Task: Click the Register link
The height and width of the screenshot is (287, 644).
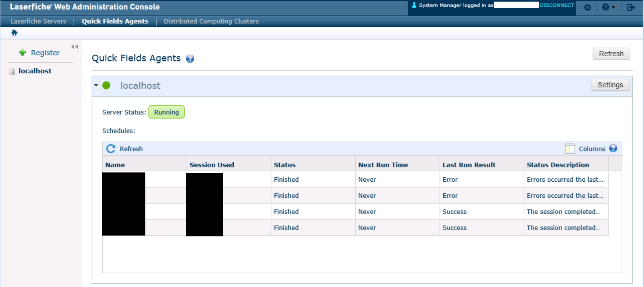Action: tap(45, 53)
